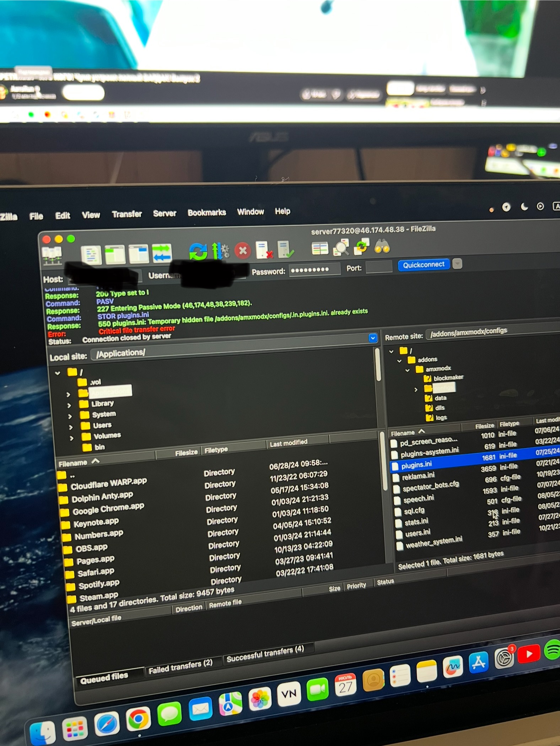Expand the local Users folder
This screenshot has height=746, width=560.
tap(70, 427)
